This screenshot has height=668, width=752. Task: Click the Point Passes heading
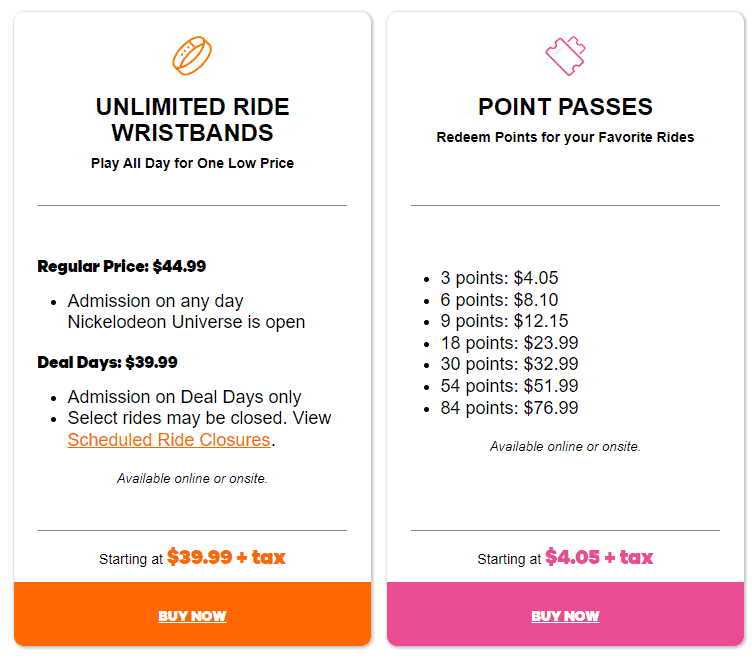(565, 107)
